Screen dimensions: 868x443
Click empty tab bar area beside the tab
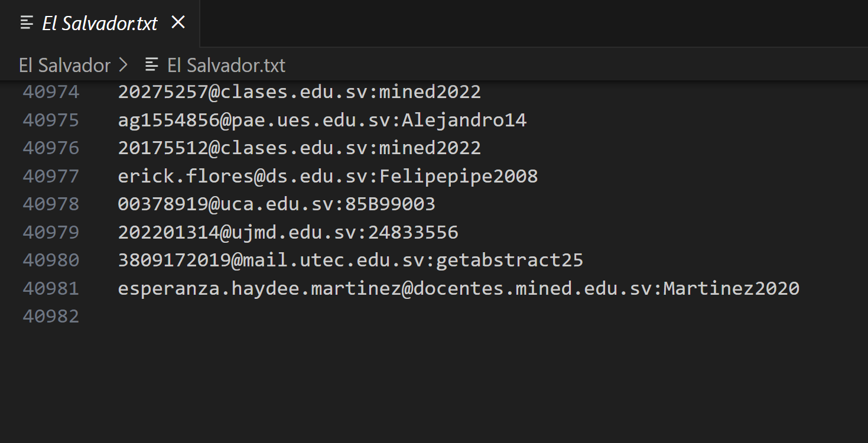click(x=532, y=23)
